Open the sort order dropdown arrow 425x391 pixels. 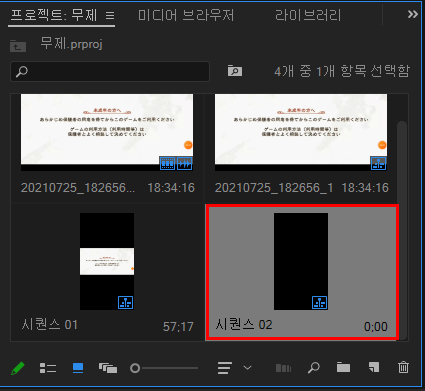247,368
